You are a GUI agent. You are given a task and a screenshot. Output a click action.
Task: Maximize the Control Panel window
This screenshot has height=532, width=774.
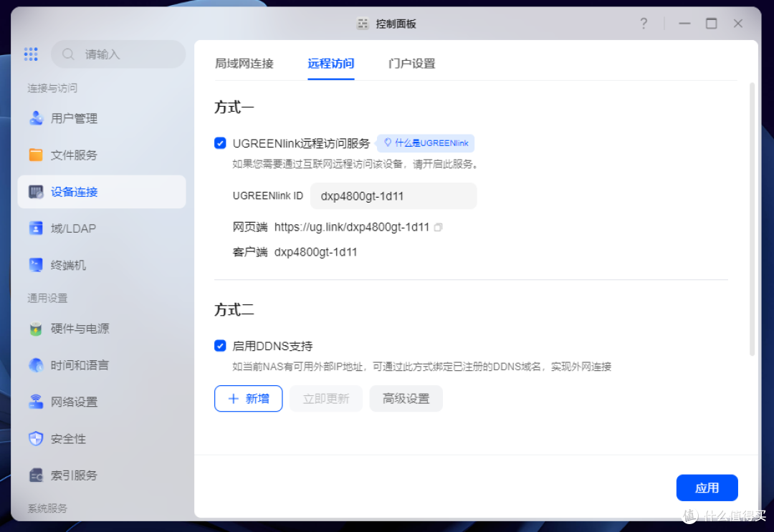[x=712, y=23]
